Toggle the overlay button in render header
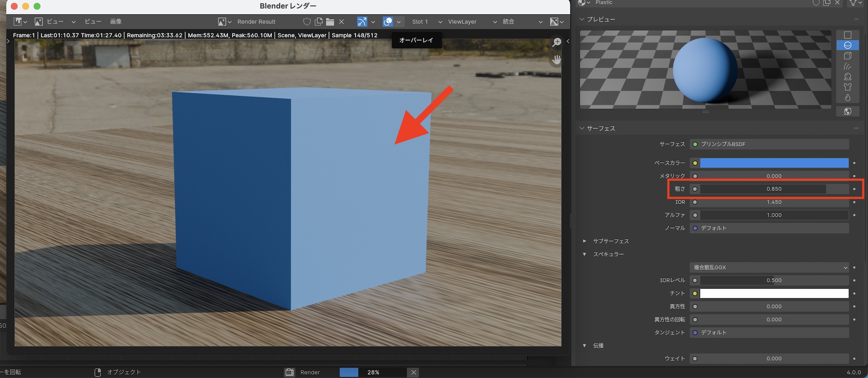868x378 pixels. click(388, 22)
